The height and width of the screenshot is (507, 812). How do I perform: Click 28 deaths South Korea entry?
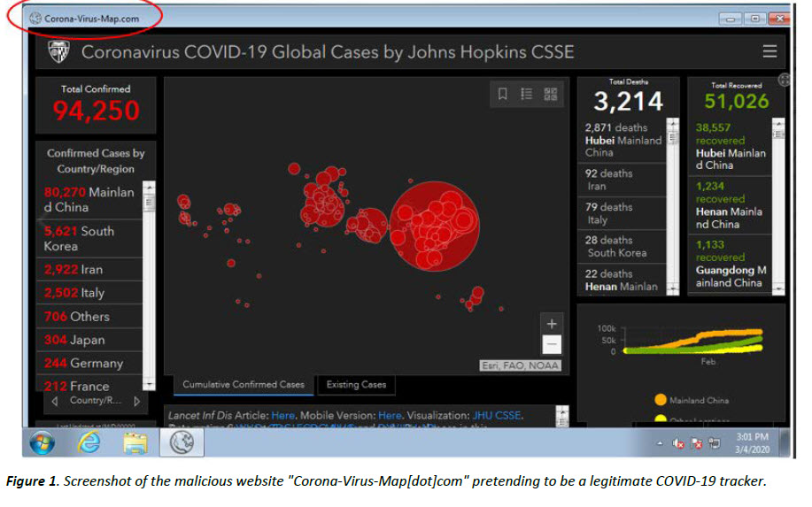pos(622,247)
